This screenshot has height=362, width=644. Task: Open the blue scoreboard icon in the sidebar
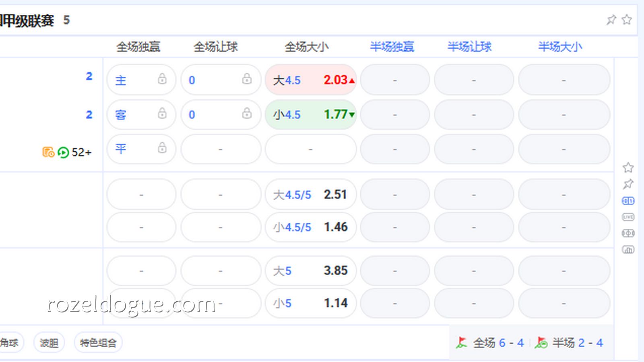pyautogui.click(x=628, y=201)
